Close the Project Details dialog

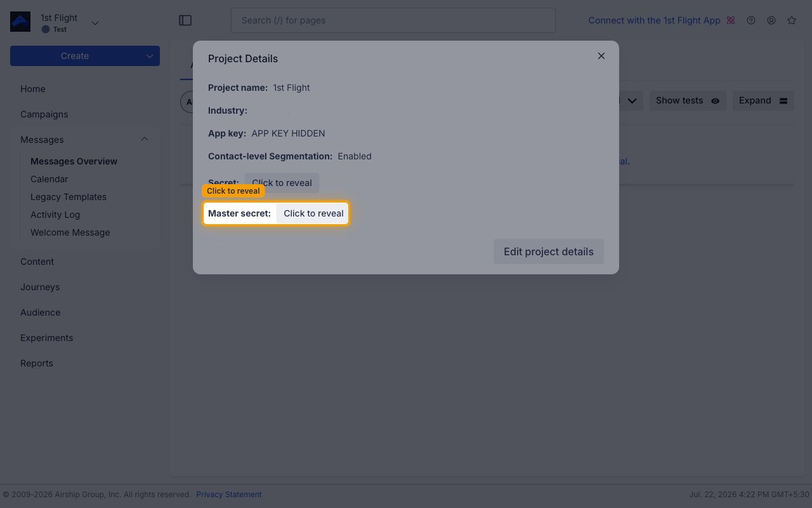coord(601,56)
